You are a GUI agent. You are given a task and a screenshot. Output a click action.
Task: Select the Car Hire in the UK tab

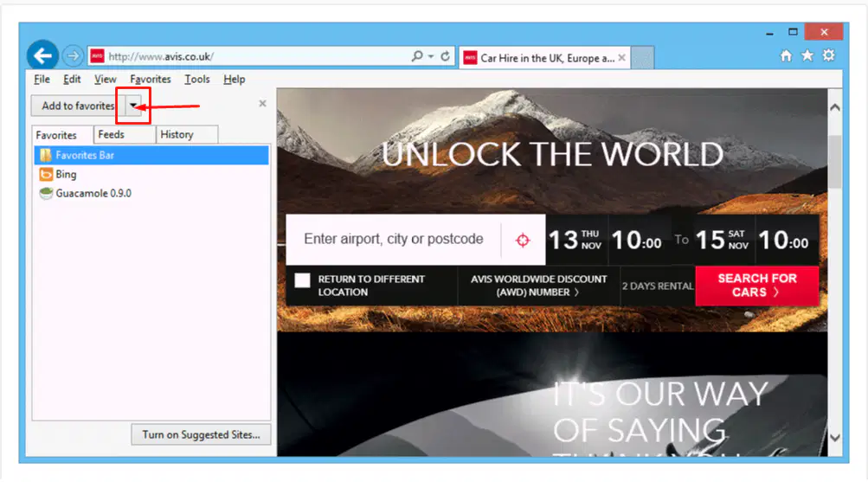pos(545,58)
